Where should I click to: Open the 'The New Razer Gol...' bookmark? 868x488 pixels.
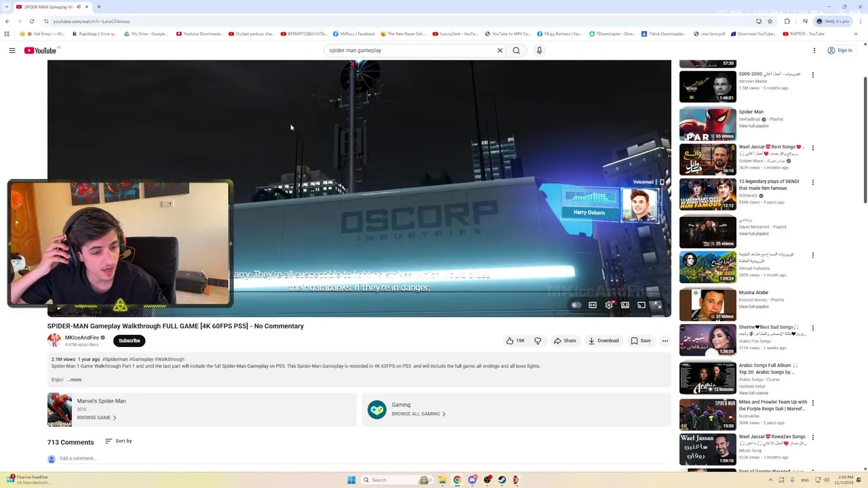click(403, 34)
